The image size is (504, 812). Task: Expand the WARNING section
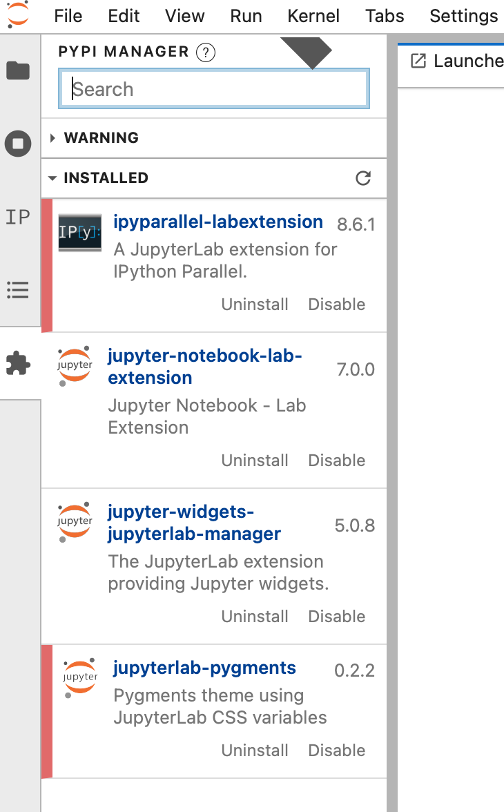click(x=100, y=137)
